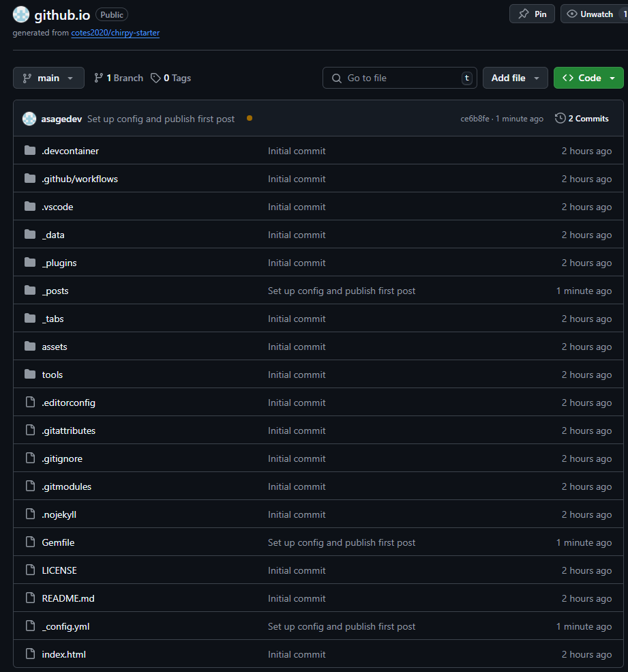Click the .devcontainer folder icon
Viewport: 628px width, 672px height.
click(30, 150)
